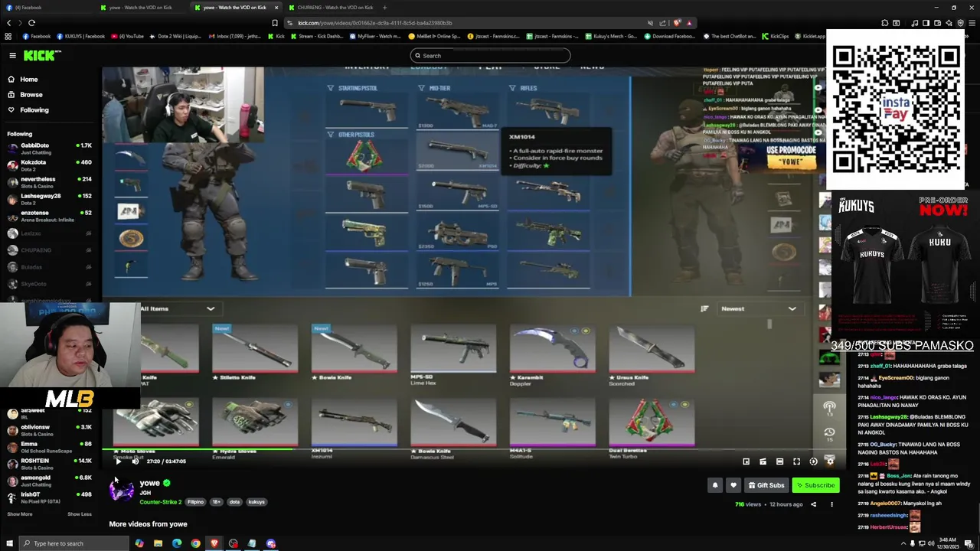Click the yowe channel avatar
980x551 pixels.
click(121, 490)
